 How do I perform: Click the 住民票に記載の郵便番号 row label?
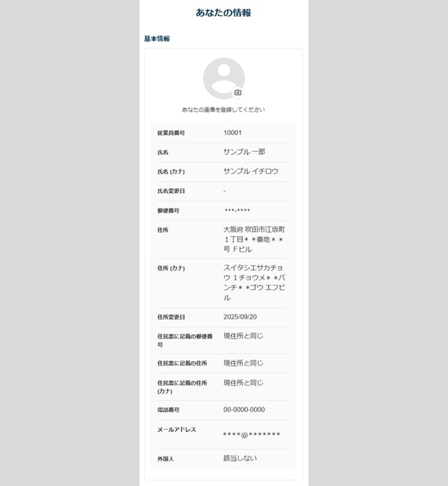click(x=184, y=340)
